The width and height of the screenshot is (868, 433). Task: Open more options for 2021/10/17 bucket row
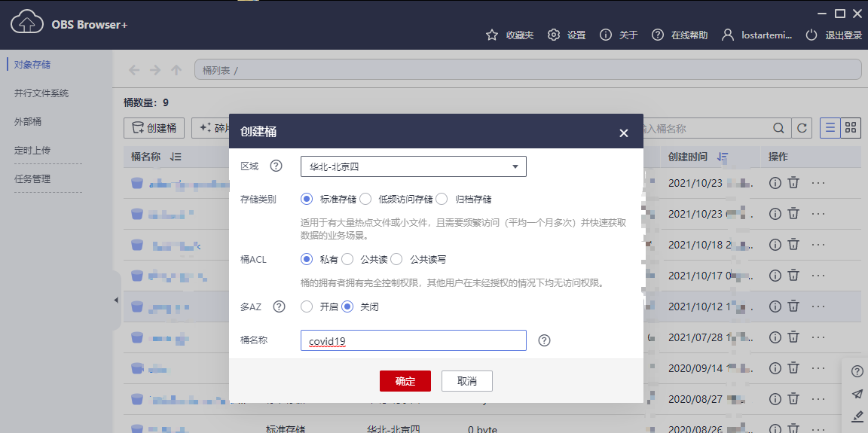click(818, 274)
